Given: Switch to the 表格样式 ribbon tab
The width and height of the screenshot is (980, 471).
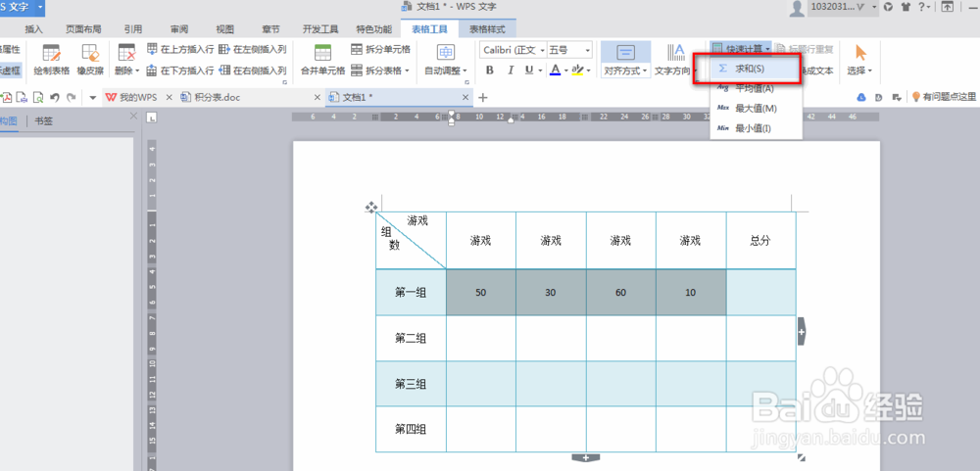Looking at the screenshot, I should click(487, 28).
